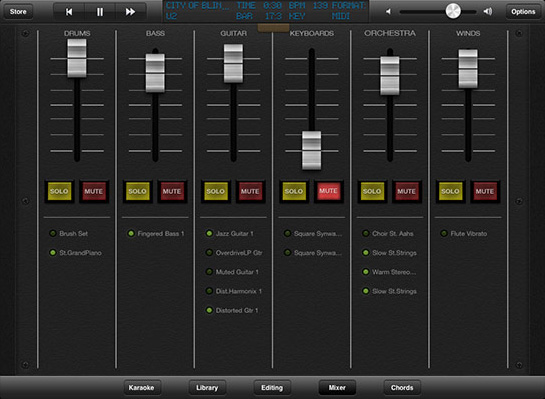Solo the Winds channel

pos(450,191)
